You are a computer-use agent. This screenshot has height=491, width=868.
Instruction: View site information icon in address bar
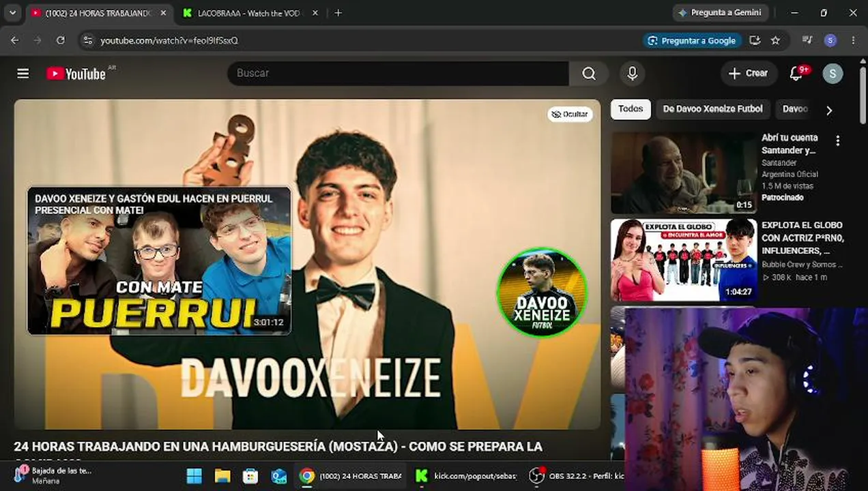click(87, 40)
